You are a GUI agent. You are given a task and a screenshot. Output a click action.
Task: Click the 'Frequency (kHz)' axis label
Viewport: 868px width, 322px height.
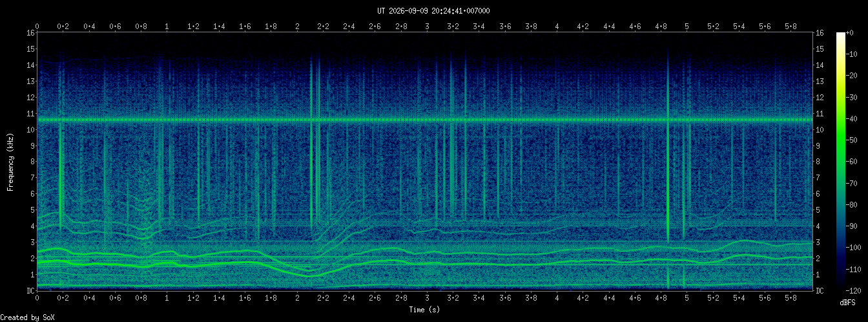pos(10,162)
